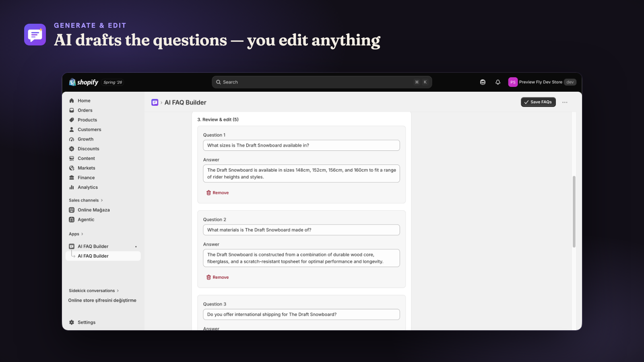Viewport: 644px width, 362px height.
Task: Click the Question 2 text field
Action: coord(301,230)
